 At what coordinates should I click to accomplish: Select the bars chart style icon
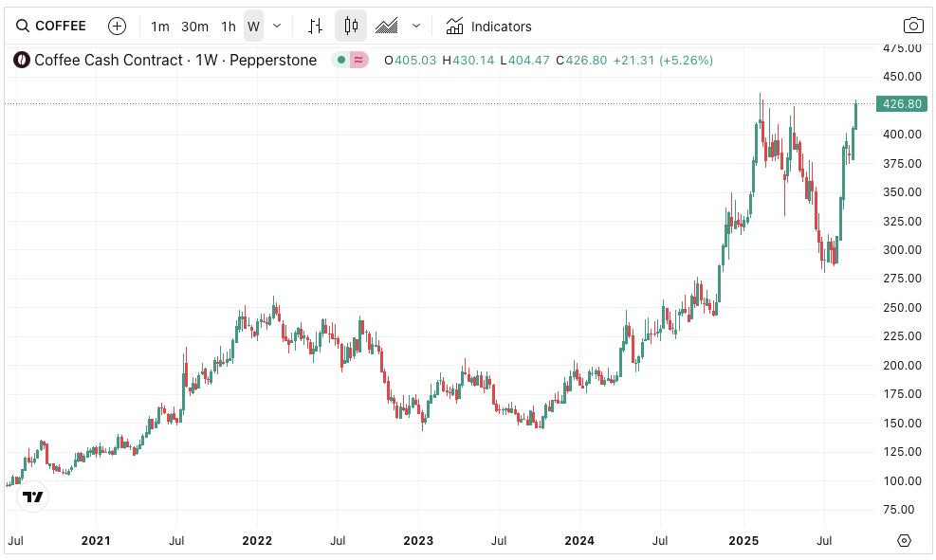tap(316, 26)
